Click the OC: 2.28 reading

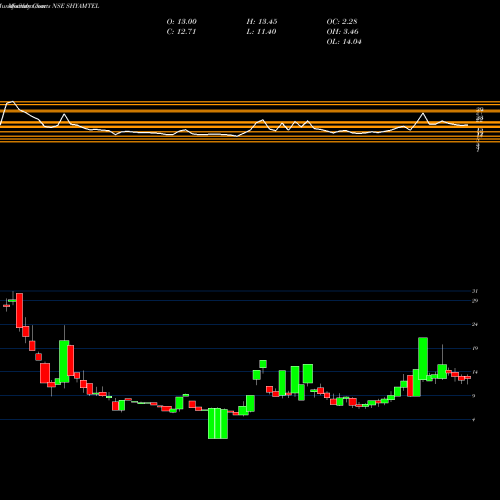coord(342,22)
